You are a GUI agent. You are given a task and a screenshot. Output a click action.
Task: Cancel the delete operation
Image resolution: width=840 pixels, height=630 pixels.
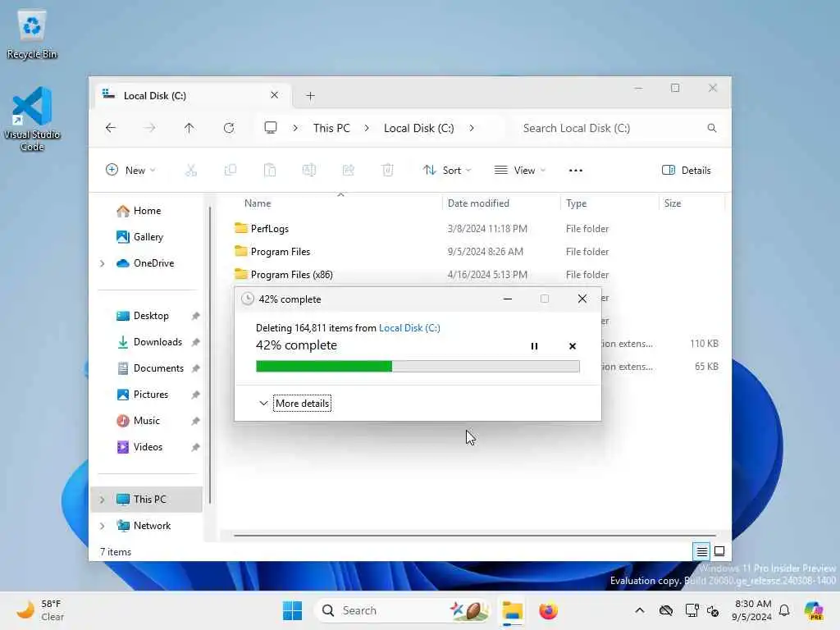[x=572, y=346]
